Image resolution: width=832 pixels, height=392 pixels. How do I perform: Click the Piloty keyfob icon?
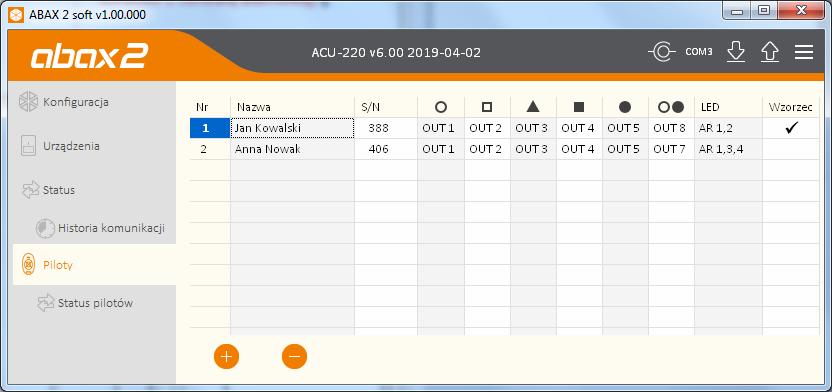coord(29,264)
